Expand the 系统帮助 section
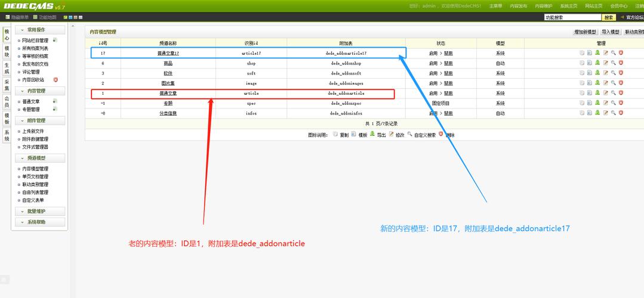 pos(40,222)
